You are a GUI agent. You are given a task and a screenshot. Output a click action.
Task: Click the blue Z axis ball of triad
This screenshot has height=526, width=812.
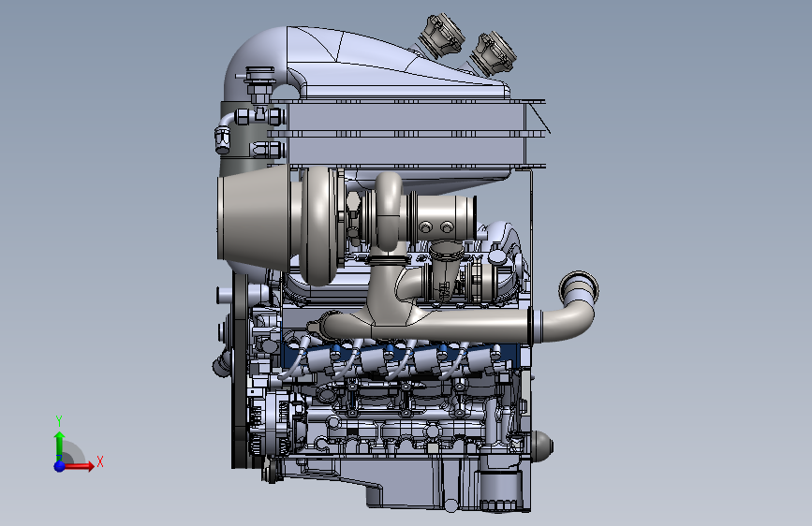pyautogui.click(x=60, y=466)
